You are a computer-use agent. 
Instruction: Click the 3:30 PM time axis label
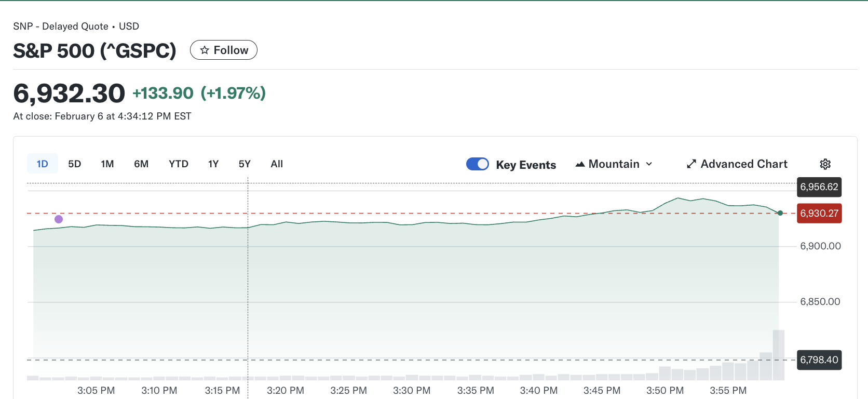pyautogui.click(x=412, y=391)
